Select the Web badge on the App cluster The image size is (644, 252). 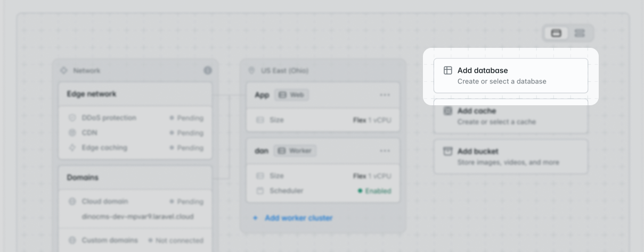[x=291, y=95]
